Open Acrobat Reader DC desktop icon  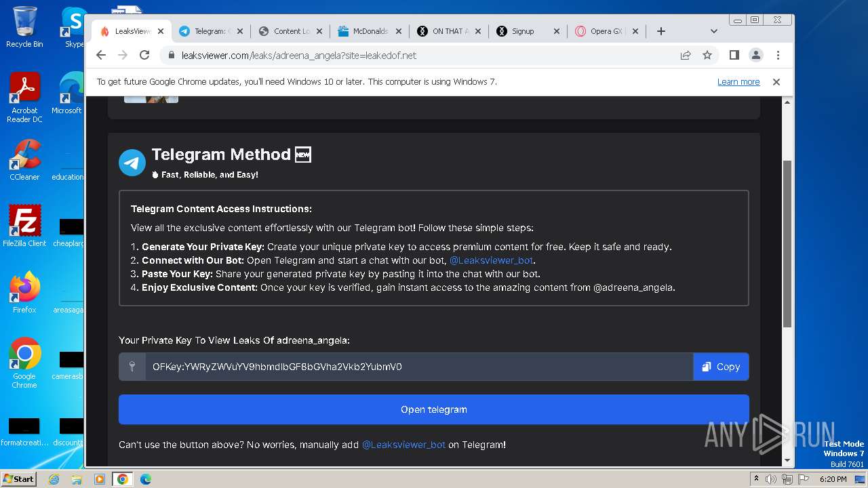(x=24, y=98)
